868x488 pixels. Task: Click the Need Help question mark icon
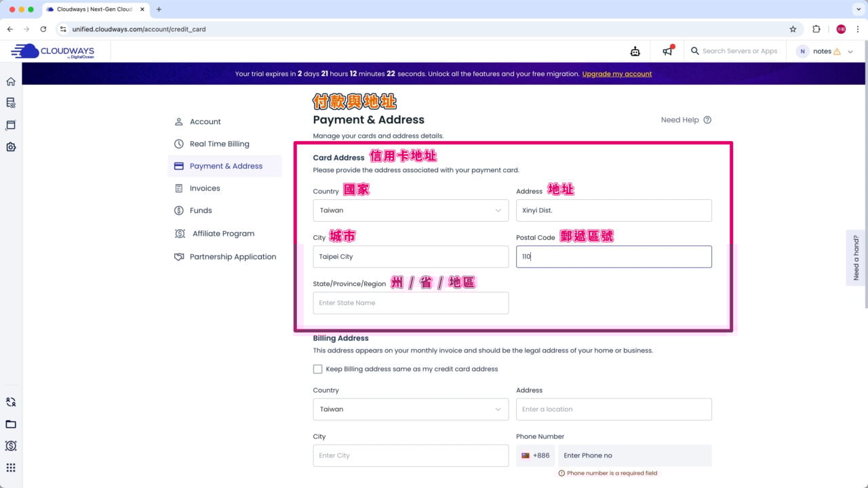[x=707, y=120]
